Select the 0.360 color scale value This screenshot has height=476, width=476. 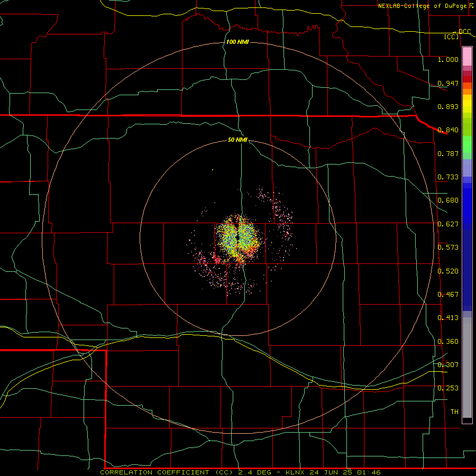click(x=448, y=342)
